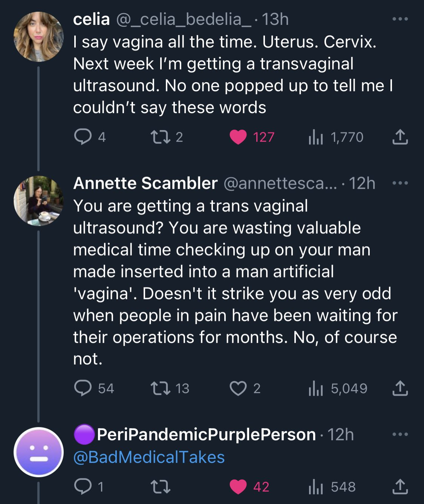This screenshot has height=504, width=424.
Task: Retweet Annette Scambler's post
Action: point(160,388)
